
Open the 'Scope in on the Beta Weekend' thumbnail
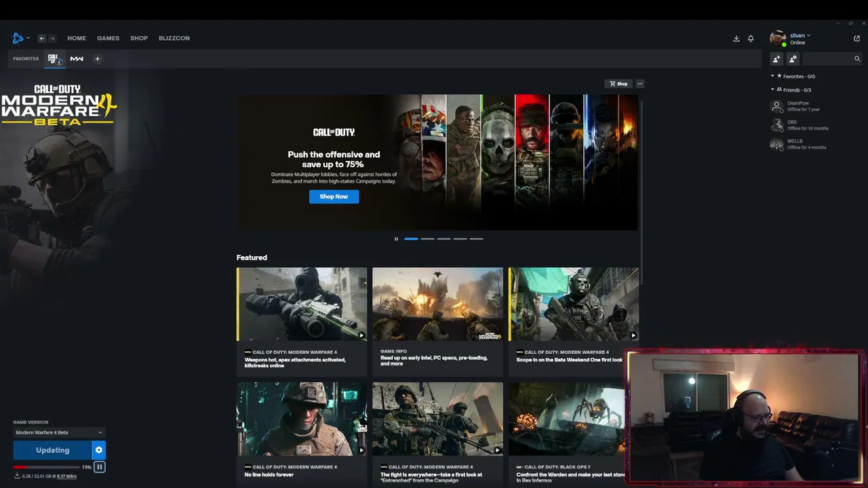(x=574, y=304)
